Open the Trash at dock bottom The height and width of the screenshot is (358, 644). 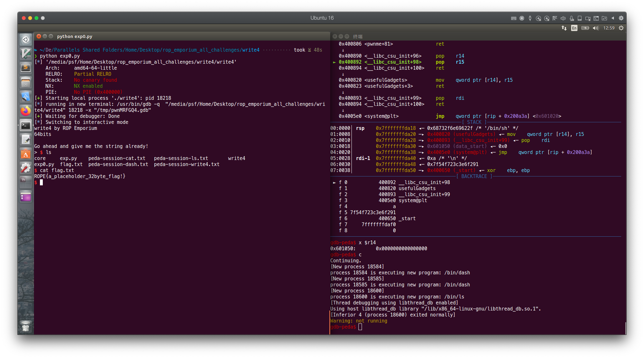coord(26,326)
